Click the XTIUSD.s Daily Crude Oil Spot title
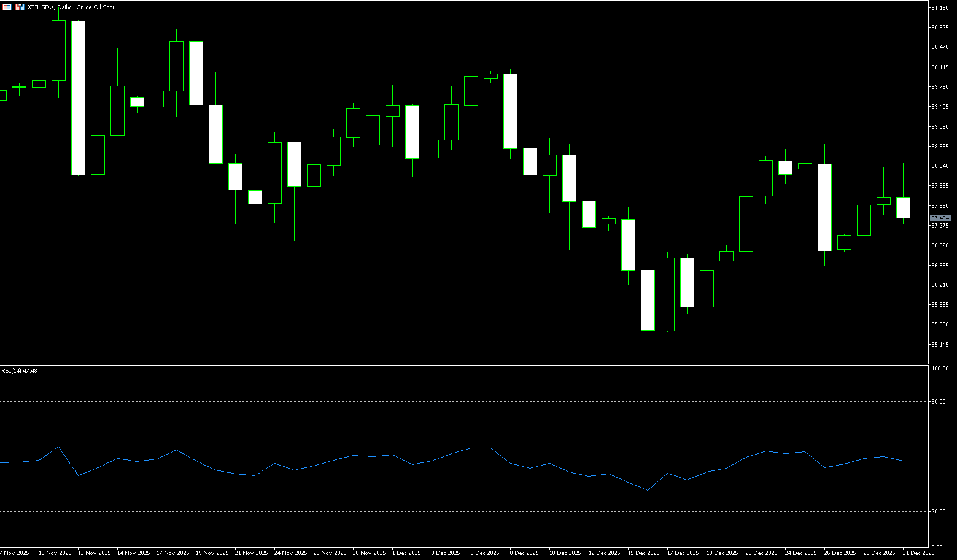Screen dimensions: 957x560 coord(71,7)
